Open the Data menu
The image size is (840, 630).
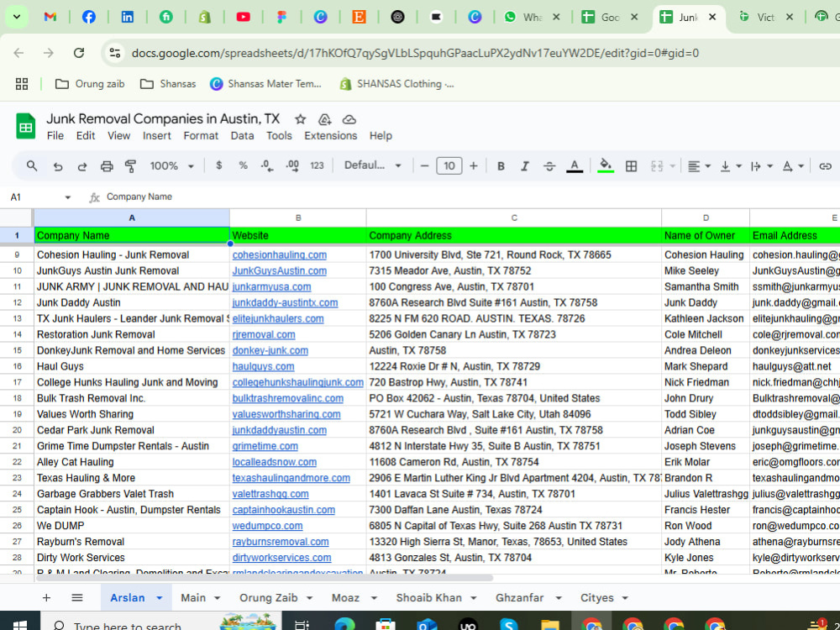(242, 135)
